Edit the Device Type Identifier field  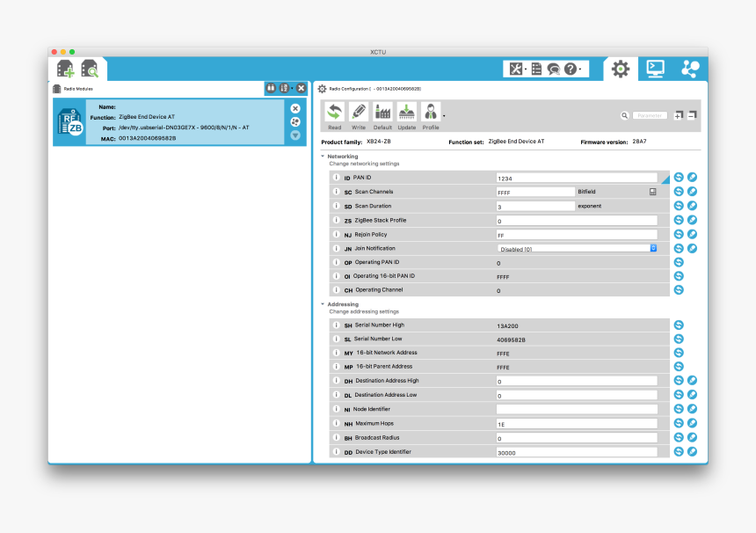click(577, 452)
